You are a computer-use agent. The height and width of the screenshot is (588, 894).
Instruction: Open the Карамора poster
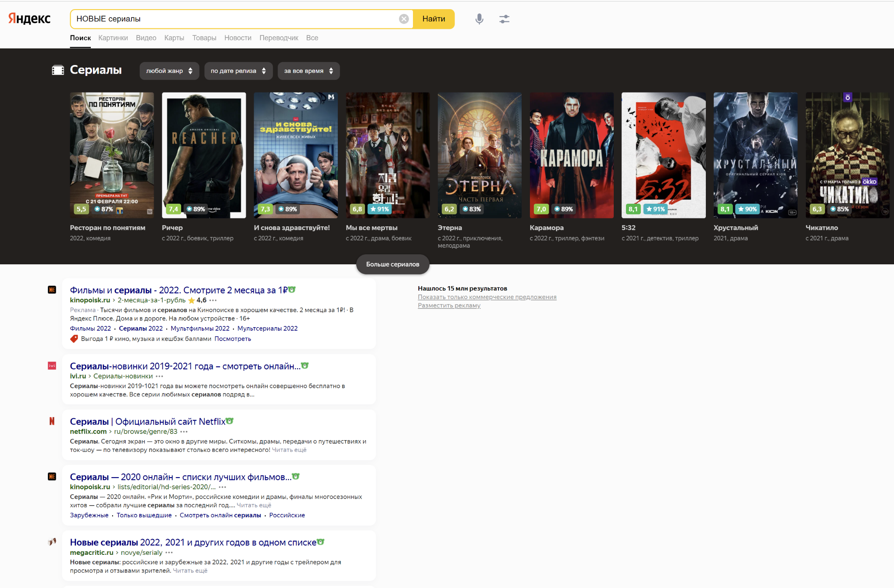point(572,155)
